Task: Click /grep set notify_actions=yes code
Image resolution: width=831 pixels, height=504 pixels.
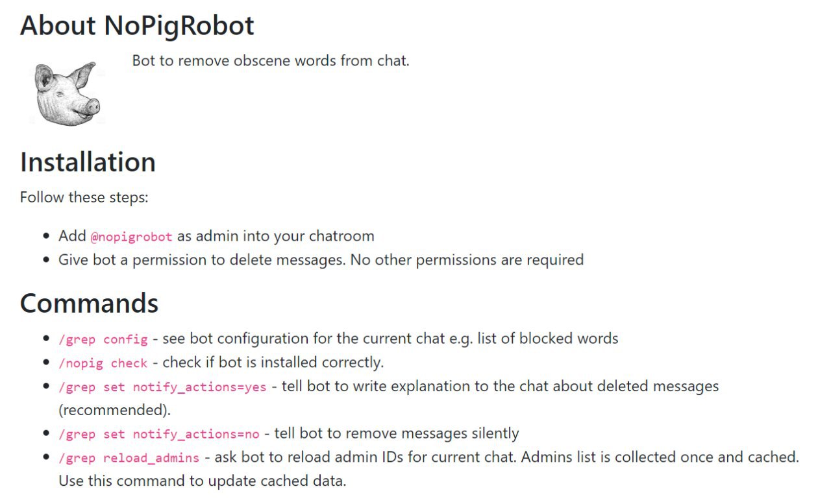Action: click(x=162, y=387)
